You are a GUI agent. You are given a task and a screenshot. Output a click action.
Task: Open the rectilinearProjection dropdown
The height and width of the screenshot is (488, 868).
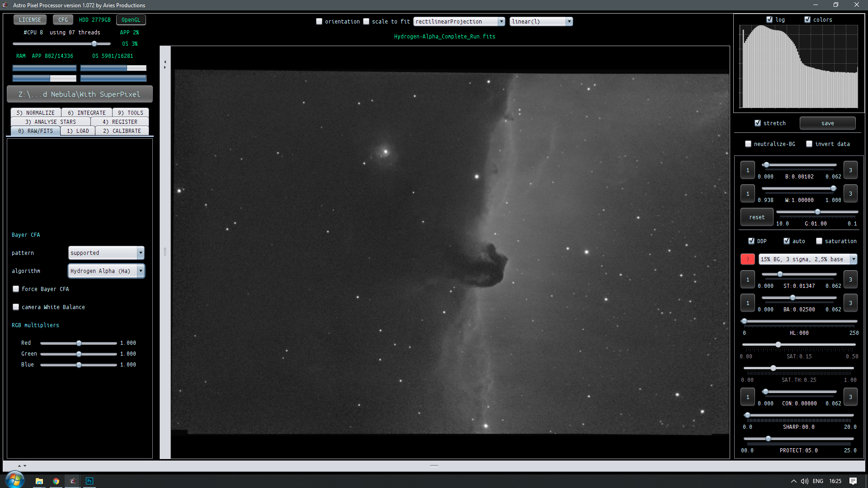point(501,22)
